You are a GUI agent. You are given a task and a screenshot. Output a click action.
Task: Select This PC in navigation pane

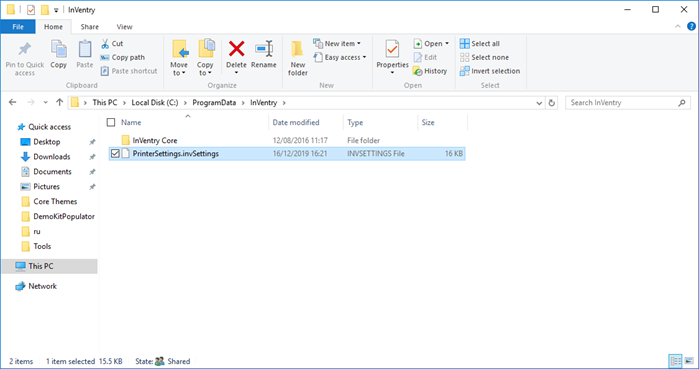(49, 266)
